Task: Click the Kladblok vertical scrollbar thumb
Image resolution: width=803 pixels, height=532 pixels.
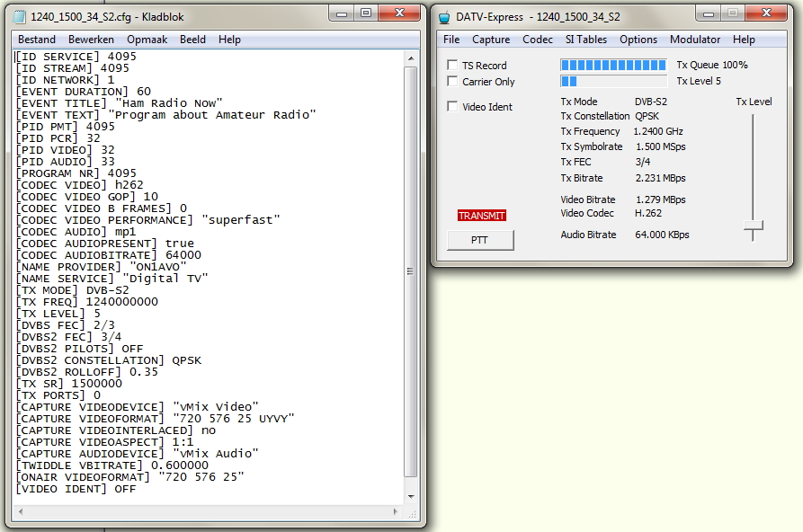Action: tap(411, 271)
